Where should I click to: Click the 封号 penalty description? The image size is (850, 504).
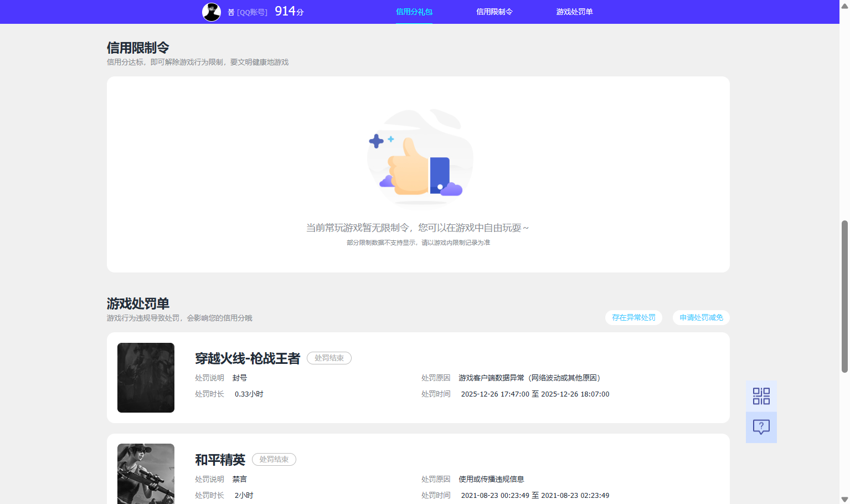click(240, 378)
